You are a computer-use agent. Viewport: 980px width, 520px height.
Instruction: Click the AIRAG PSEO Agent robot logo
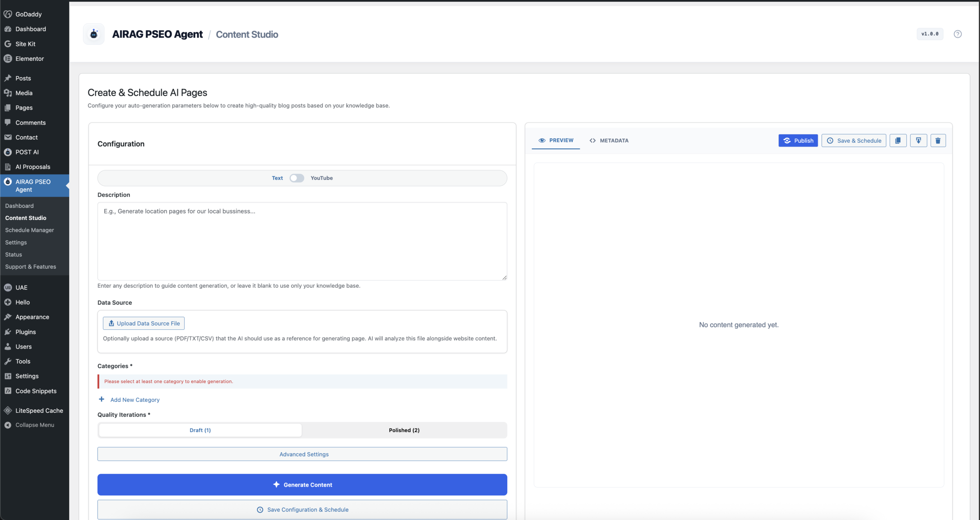click(94, 34)
